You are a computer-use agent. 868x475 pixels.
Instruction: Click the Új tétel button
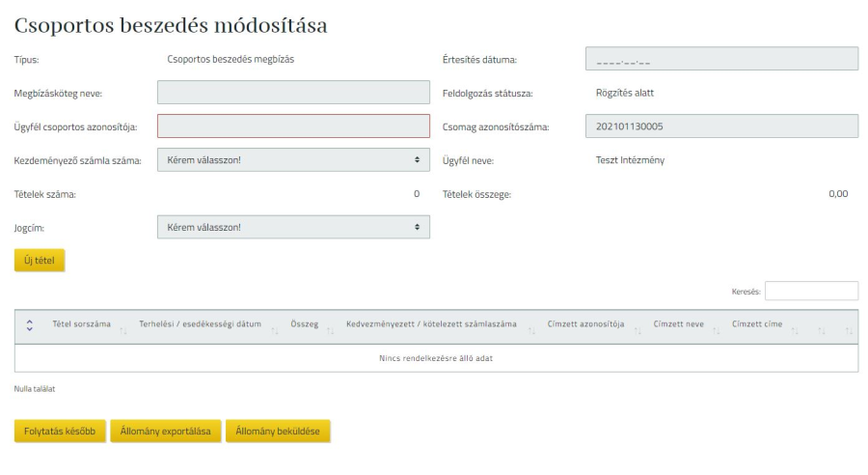point(40,261)
